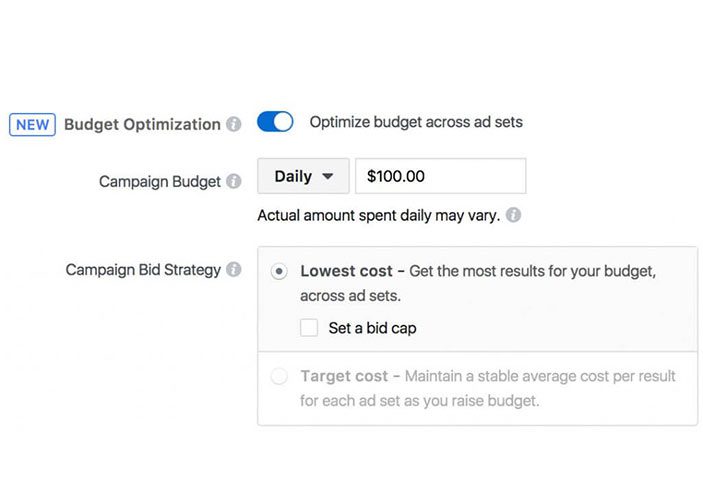Click the bold 'Lowest cost' option title
This screenshot has height=500, width=703.
click(344, 271)
